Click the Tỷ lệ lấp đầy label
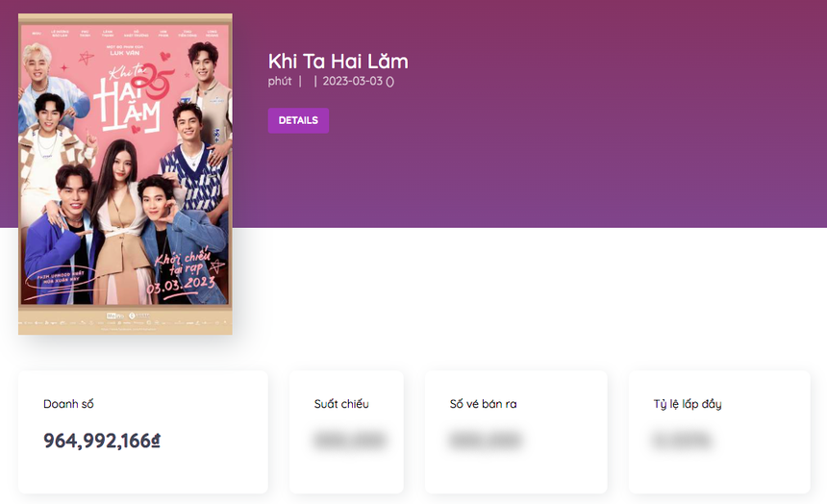Image resolution: width=827 pixels, height=504 pixels. tap(688, 404)
